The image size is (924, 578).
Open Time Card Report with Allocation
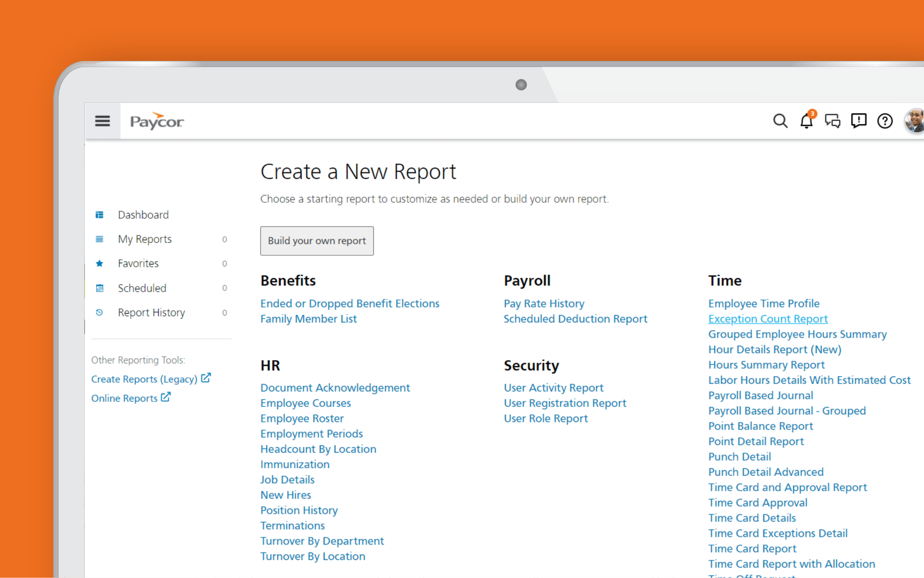click(x=792, y=564)
